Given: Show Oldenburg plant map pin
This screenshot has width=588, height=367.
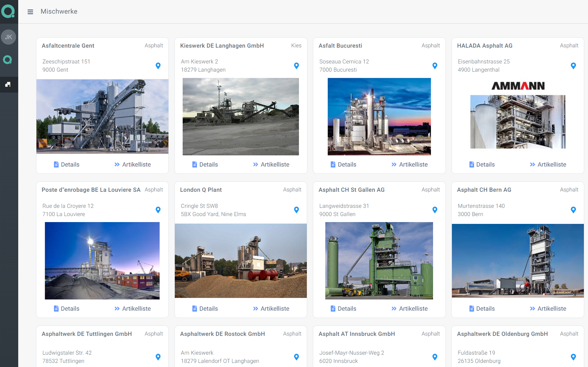Looking at the screenshot, I should [573, 357].
